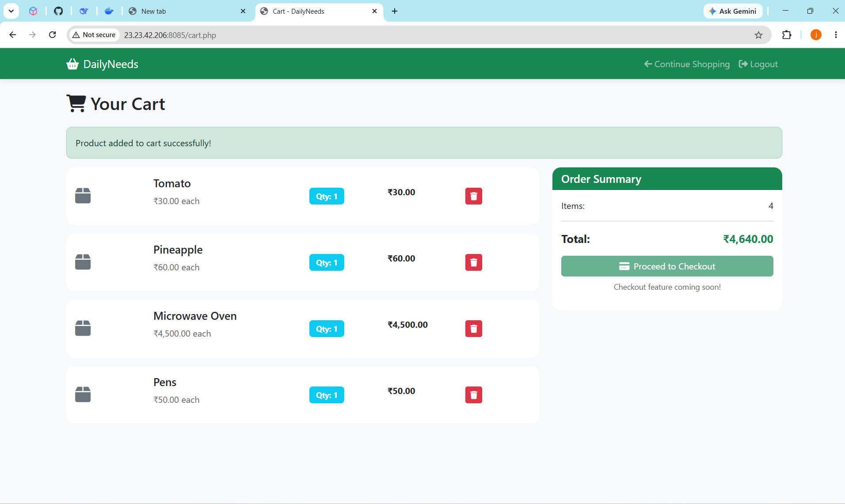This screenshot has height=504, width=845.
Task: Click the Pineapple product box icon
Action: (x=83, y=262)
